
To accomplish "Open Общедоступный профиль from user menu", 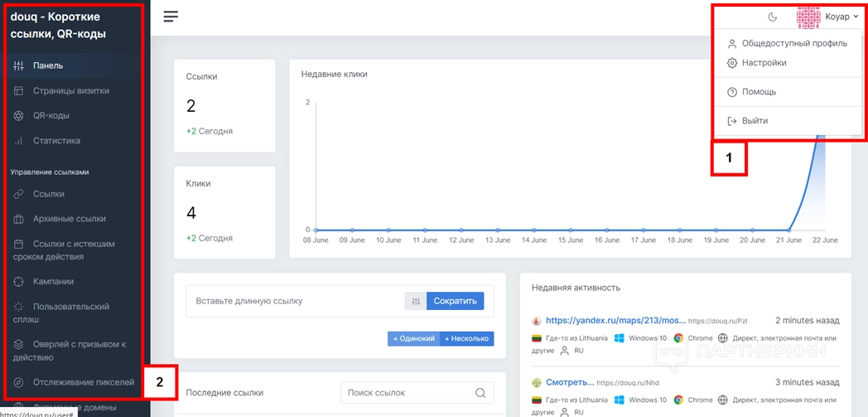I will click(793, 43).
